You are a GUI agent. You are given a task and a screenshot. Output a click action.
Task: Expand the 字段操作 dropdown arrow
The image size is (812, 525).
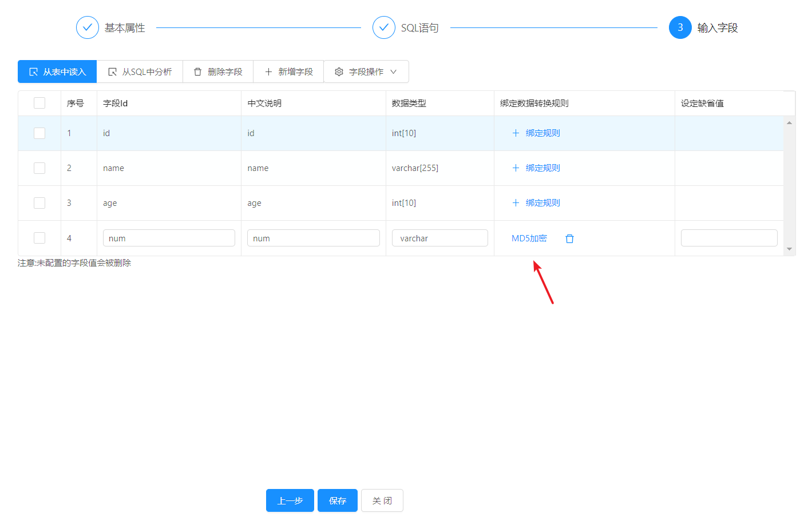tap(394, 72)
